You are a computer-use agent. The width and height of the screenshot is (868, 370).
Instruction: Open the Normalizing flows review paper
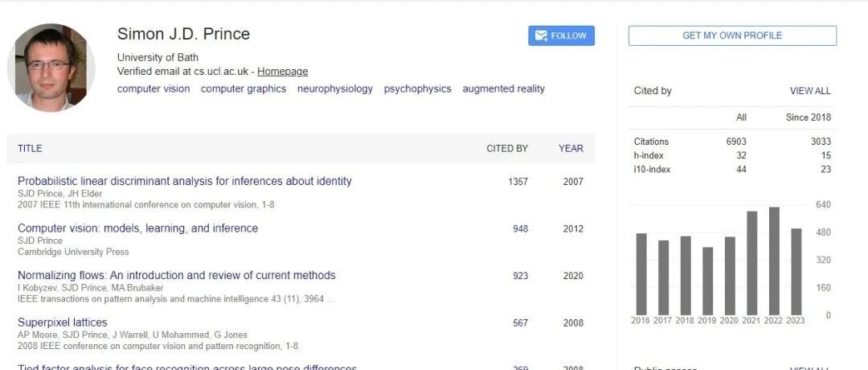pos(177,275)
